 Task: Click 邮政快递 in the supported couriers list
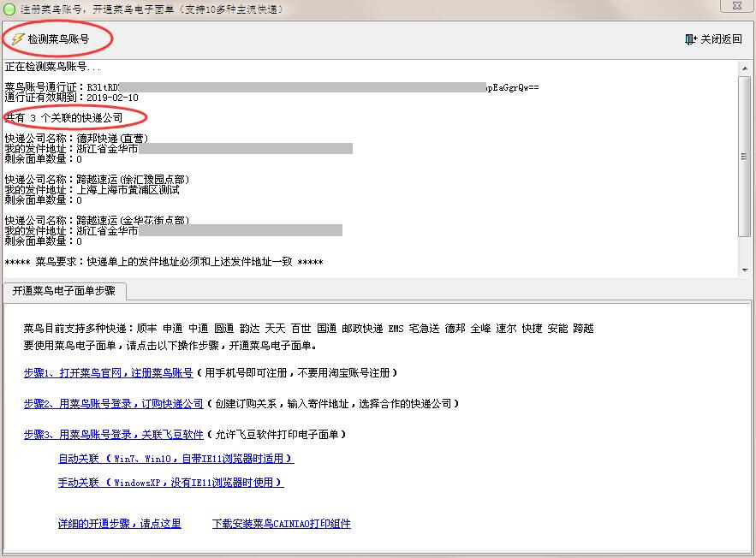[x=362, y=329]
